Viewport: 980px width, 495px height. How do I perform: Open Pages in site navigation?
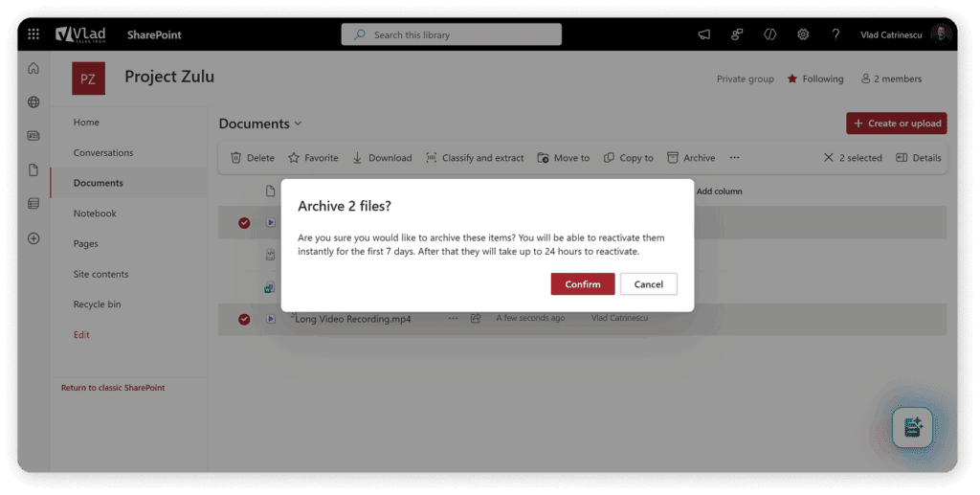click(x=85, y=244)
